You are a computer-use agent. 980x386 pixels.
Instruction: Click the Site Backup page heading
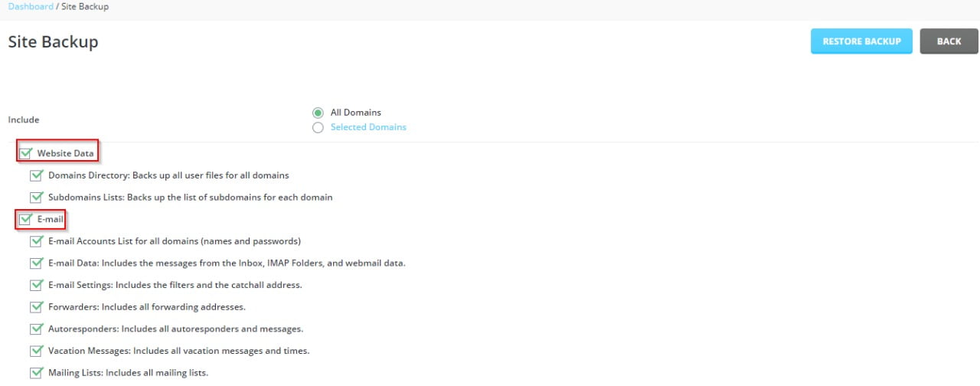tap(53, 42)
